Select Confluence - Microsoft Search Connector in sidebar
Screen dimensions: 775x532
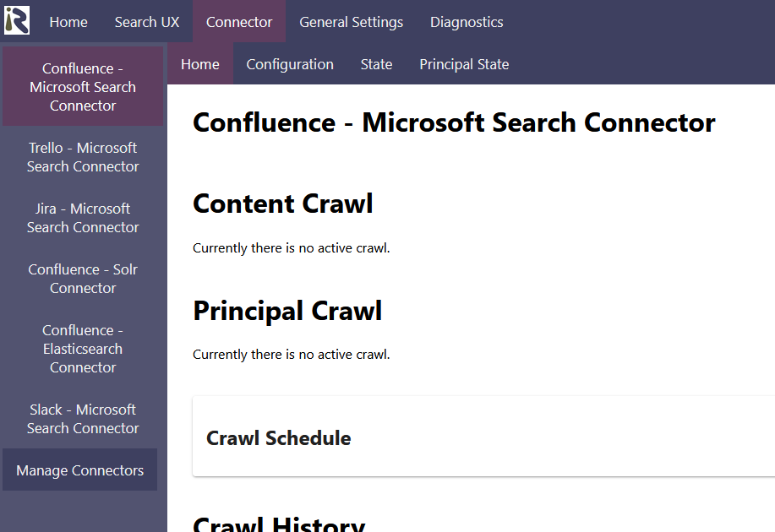[x=83, y=86]
